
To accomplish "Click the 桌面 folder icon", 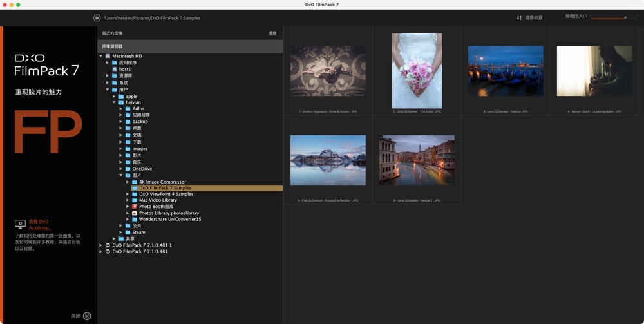I will tap(128, 128).
